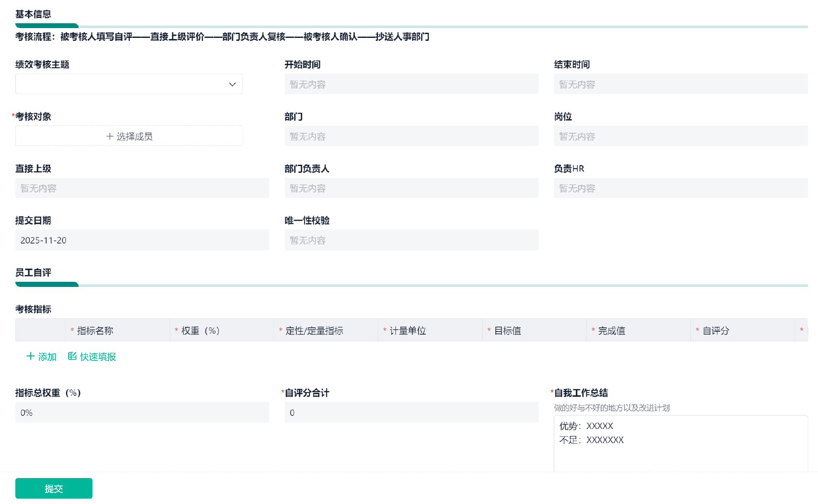Click the 开始时间 field

pyautogui.click(x=411, y=84)
